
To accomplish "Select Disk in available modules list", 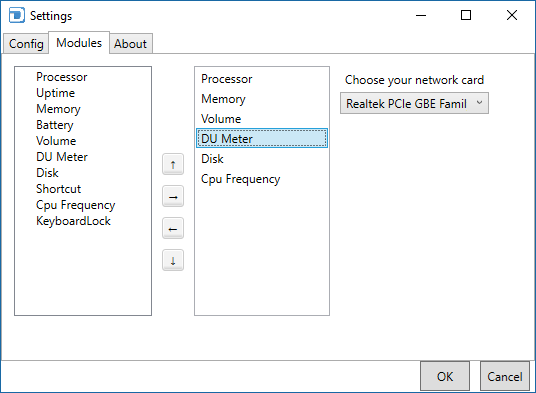I will point(47,173).
